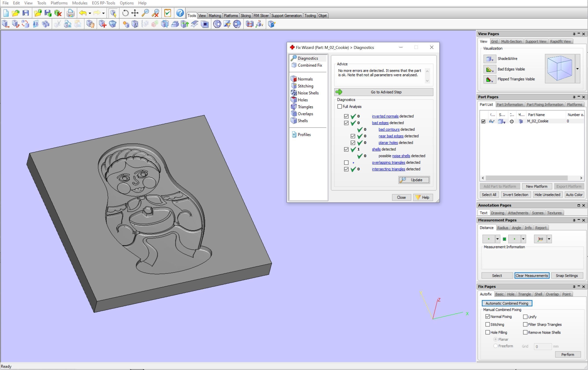Image resolution: width=588 pixels, height=370 pixels.
Task: Enable the Full Analysis checkbox
Action: click(340, 106)
